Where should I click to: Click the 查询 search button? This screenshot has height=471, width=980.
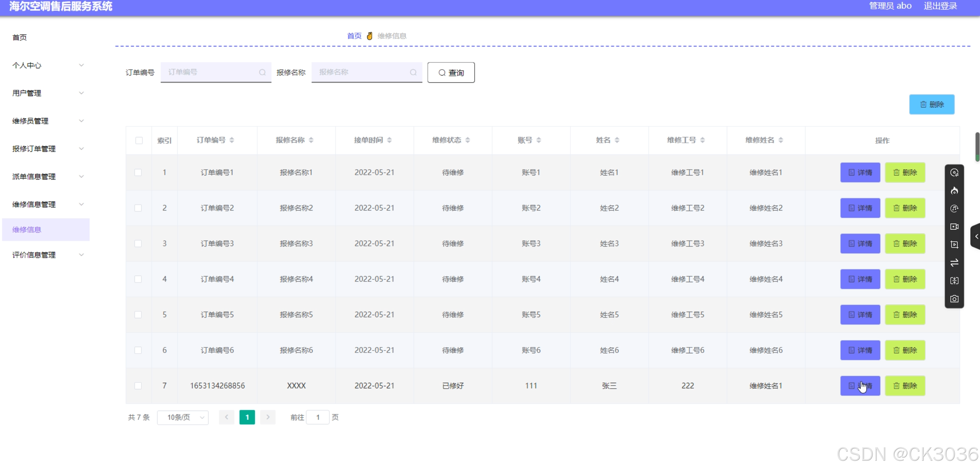tap(451, 72)
